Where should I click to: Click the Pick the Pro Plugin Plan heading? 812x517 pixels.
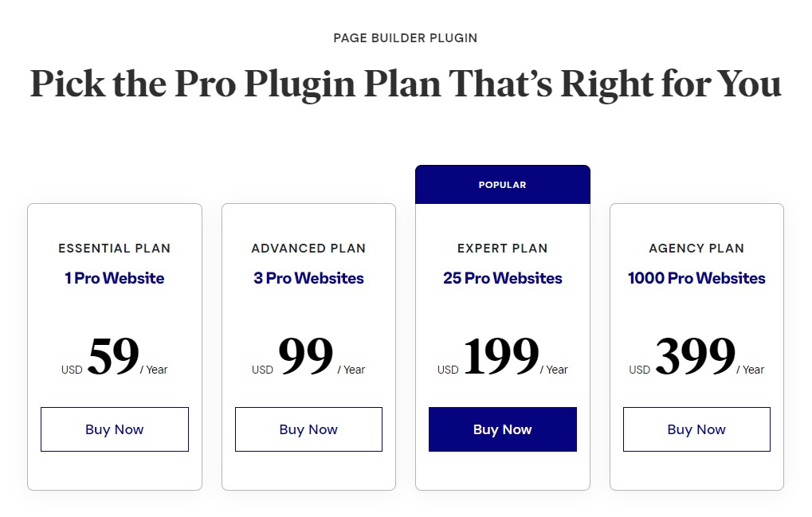(406, 84)
